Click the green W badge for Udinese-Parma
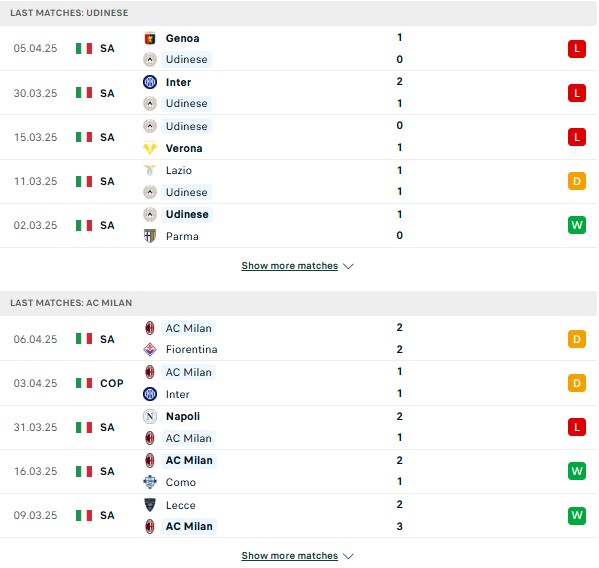This screenshot has width=599, height=568. (x=576, y=225)
